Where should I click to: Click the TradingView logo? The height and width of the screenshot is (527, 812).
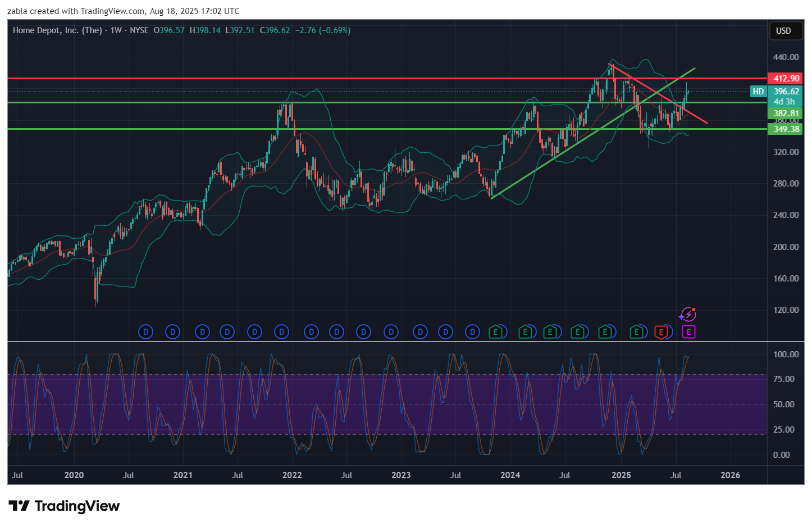coord(64,506)
